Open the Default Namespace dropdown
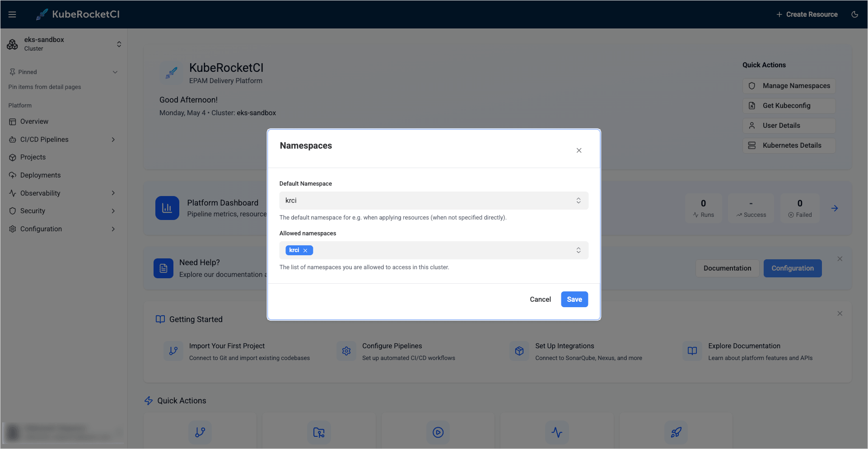868x449 pixels. point(434,201)
